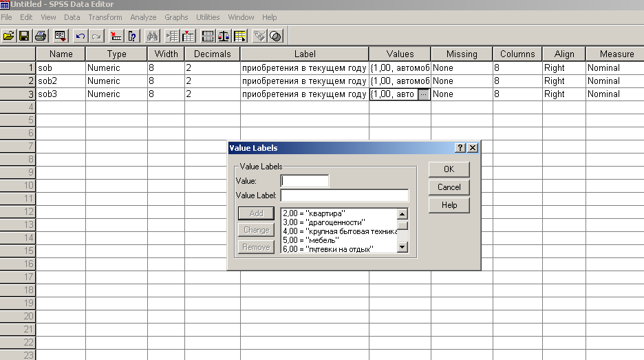Open the Graphs menu

click(x=176, y=17)
